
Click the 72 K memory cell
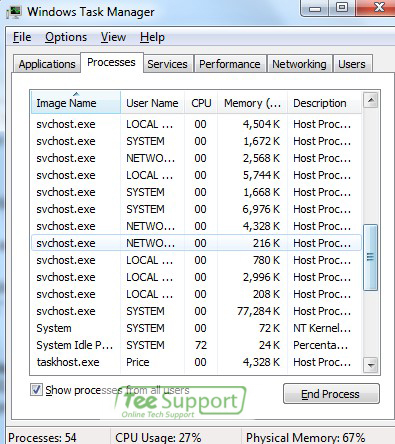pos(269,328)
